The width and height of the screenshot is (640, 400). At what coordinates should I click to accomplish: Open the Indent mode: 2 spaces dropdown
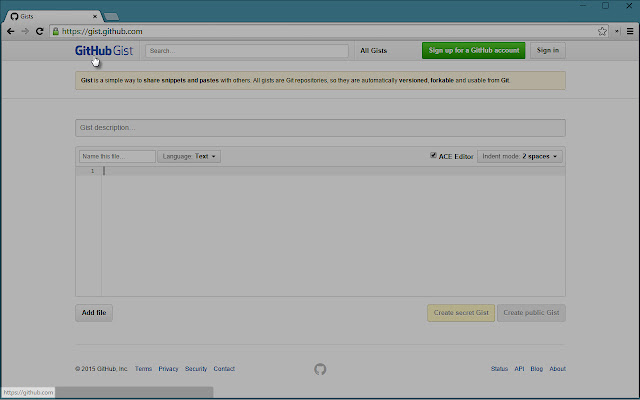520,156
